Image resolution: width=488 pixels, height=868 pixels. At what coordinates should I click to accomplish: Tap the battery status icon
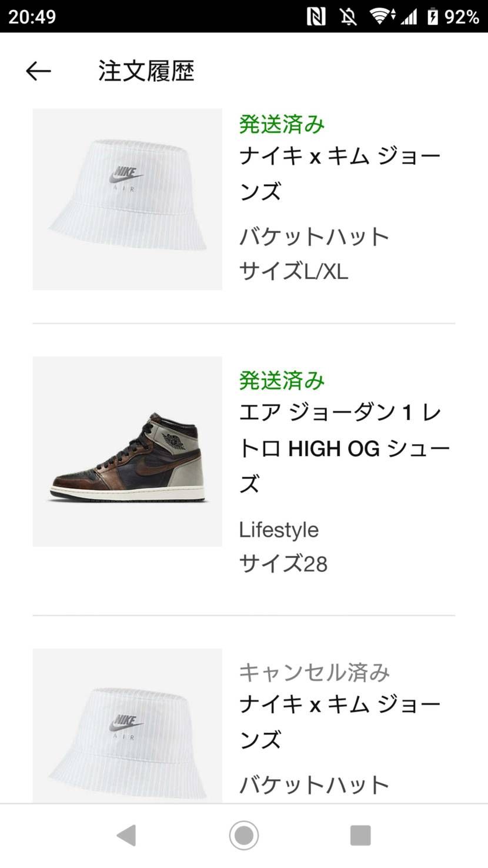(433, 16)
